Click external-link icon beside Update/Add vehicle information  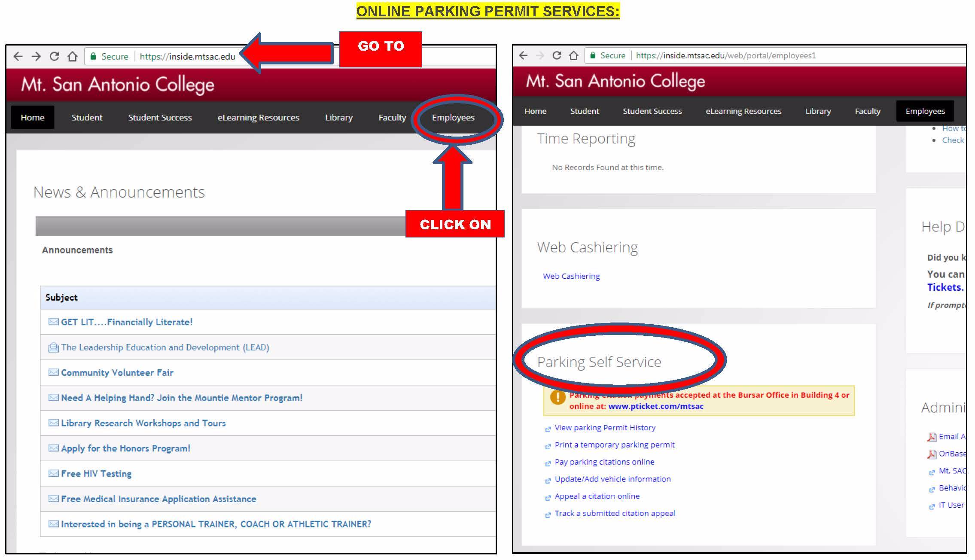point(548,481)
